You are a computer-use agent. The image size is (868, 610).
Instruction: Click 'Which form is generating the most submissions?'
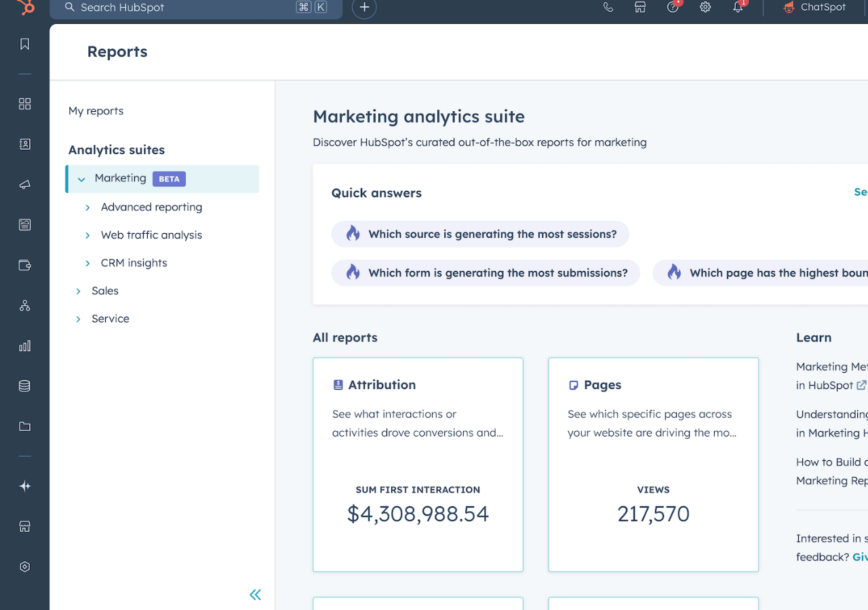[486, 272]
